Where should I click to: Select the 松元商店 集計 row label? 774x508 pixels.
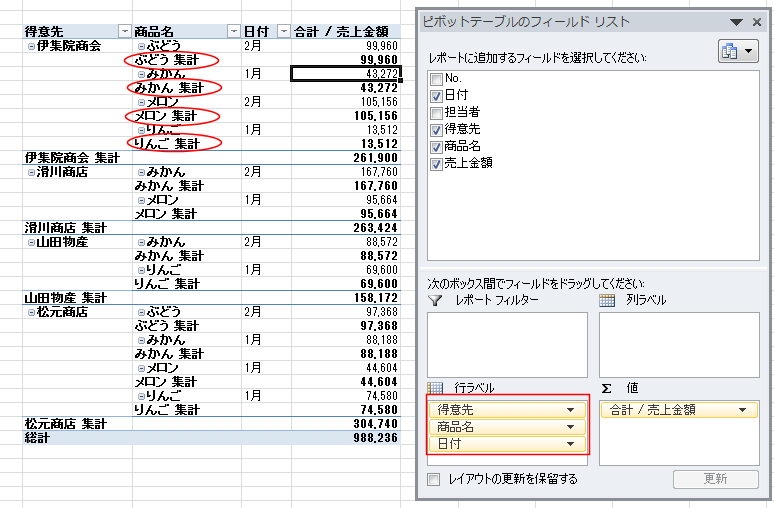point(66,424)
